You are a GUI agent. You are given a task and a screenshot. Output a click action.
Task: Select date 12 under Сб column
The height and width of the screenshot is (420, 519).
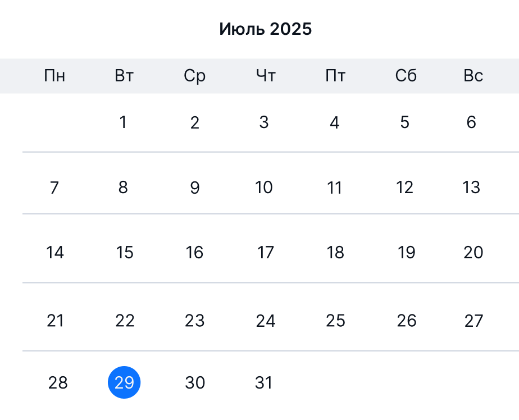point(405,188)
